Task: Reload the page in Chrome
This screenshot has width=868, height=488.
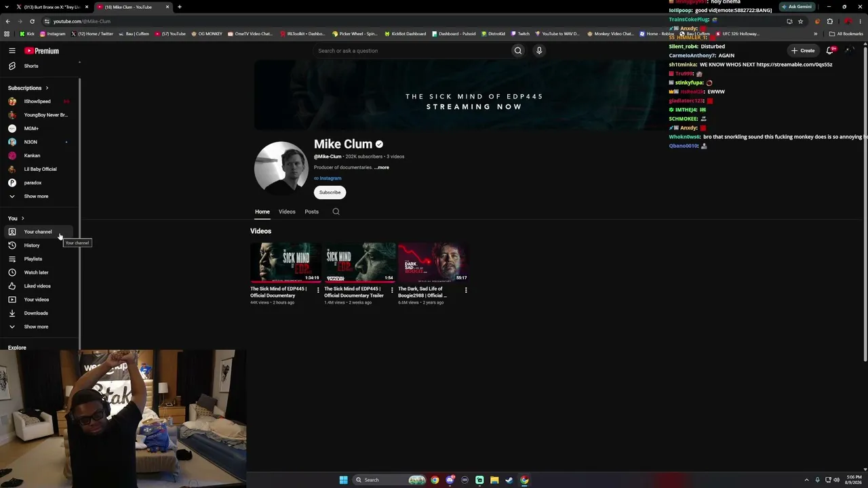Action: 32,21
